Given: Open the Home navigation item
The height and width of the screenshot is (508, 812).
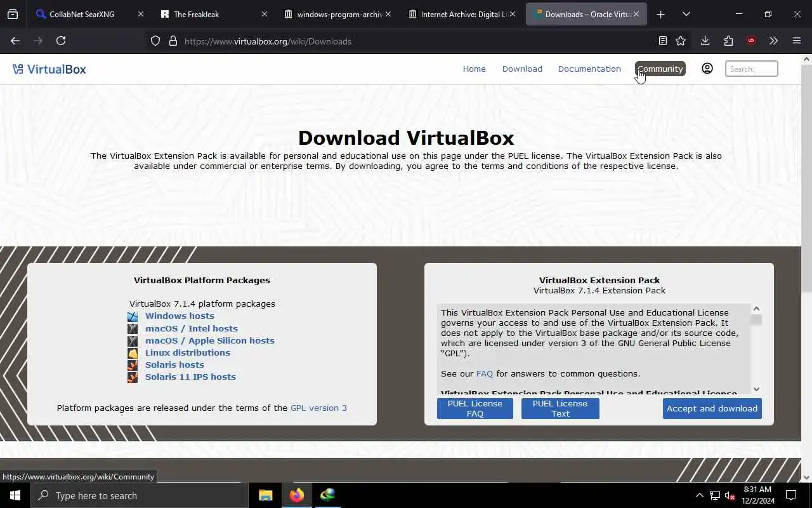Looking at the screenshot, I should point(474,69).
